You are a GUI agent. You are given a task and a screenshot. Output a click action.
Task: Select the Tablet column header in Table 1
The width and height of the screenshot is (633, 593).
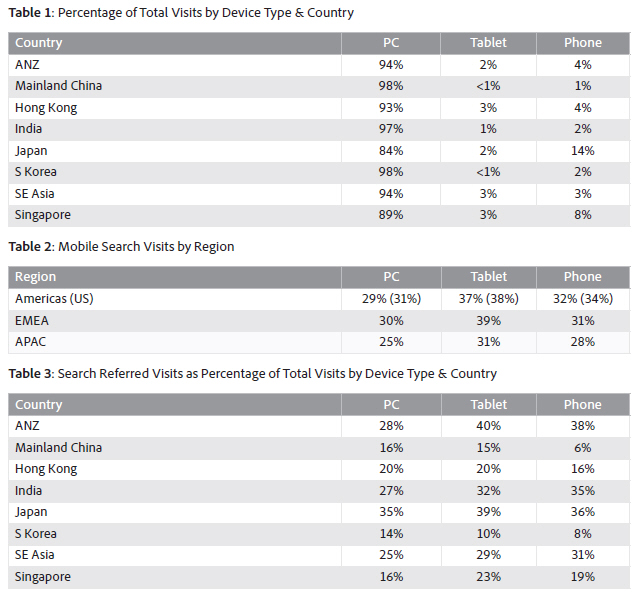(x=488, y=43)
